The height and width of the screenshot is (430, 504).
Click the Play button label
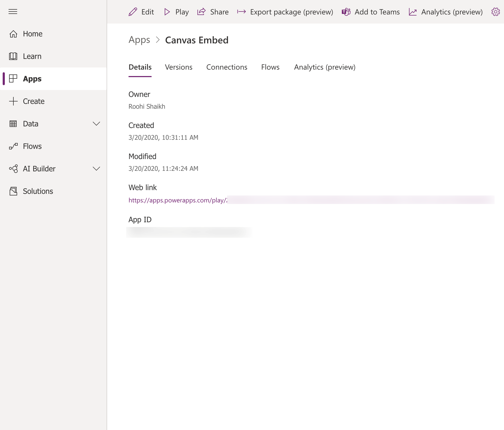(x=182, y=12)
